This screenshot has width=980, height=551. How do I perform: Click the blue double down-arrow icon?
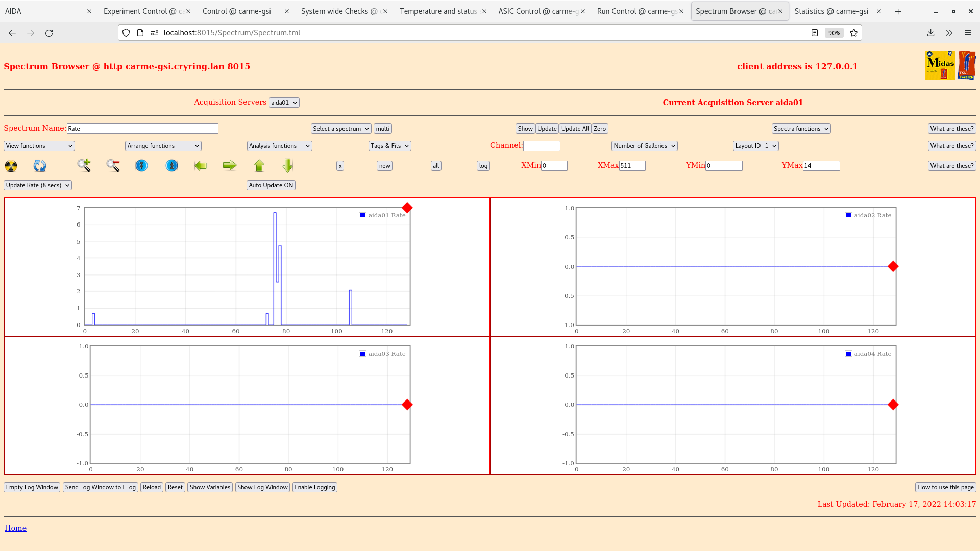coord(141,165)
